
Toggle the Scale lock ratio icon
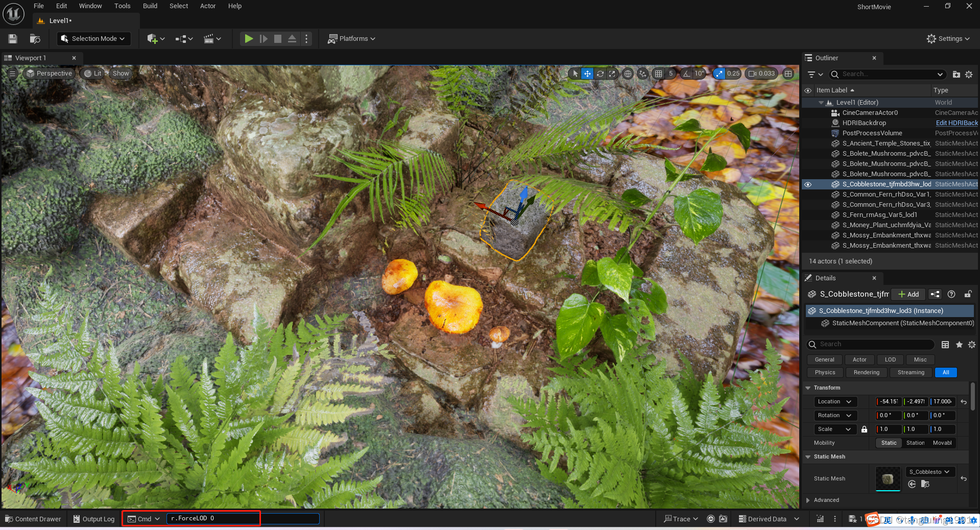(864, 429)
